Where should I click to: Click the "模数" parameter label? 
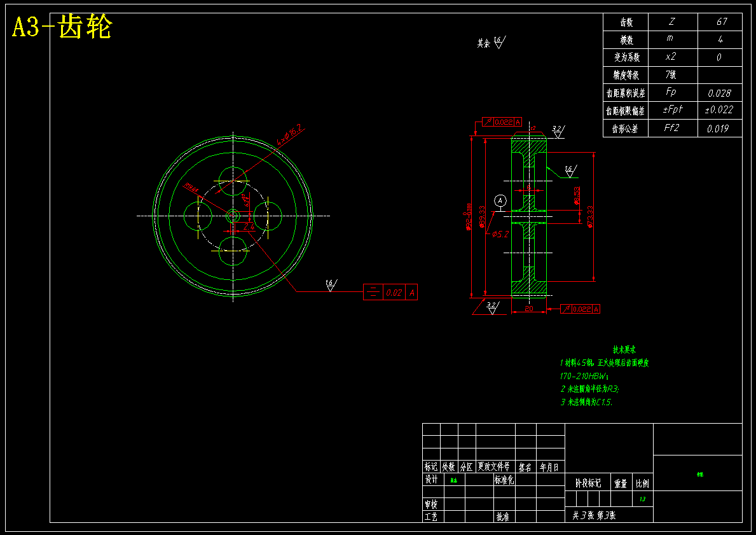[626, 40]
